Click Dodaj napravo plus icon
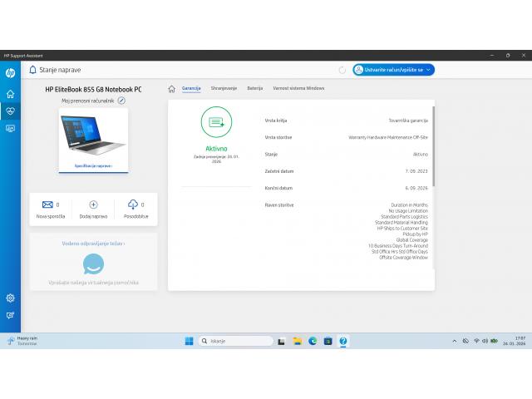 pos(93,204)
